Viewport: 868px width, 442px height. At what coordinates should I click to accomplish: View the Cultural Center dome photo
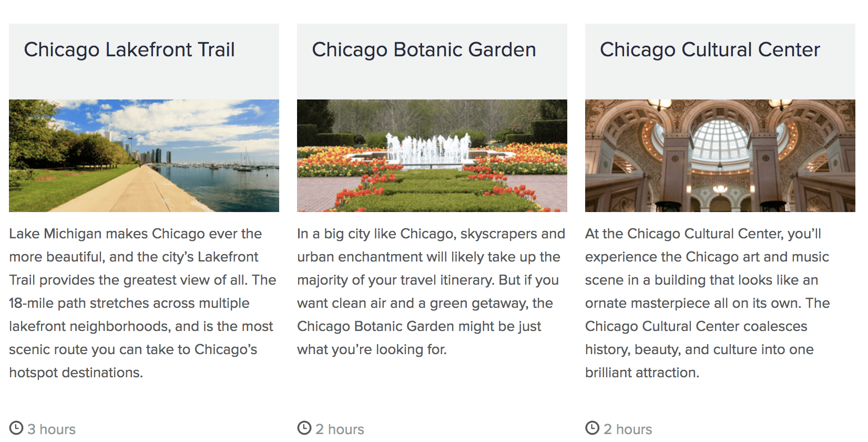[720, 156]
